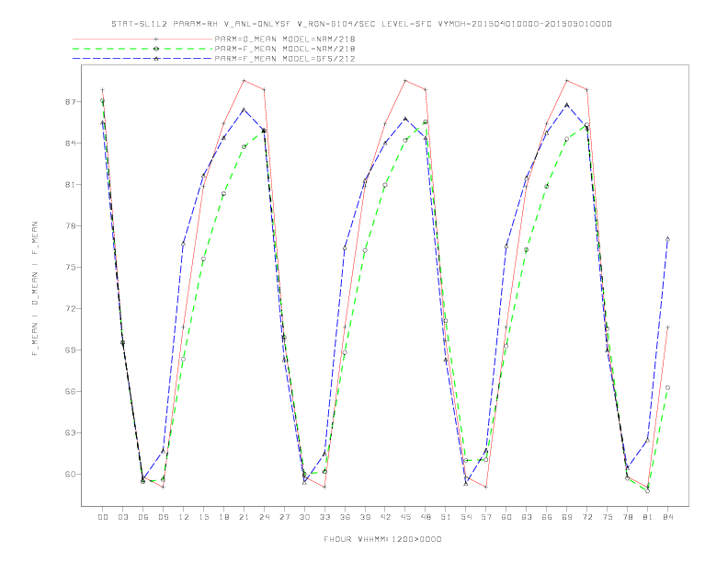This screenshot has width=728, height=563.
Task: Click forecast hour 12 on the x-axis
Action: pyautogui.click(x=184, y=517)
